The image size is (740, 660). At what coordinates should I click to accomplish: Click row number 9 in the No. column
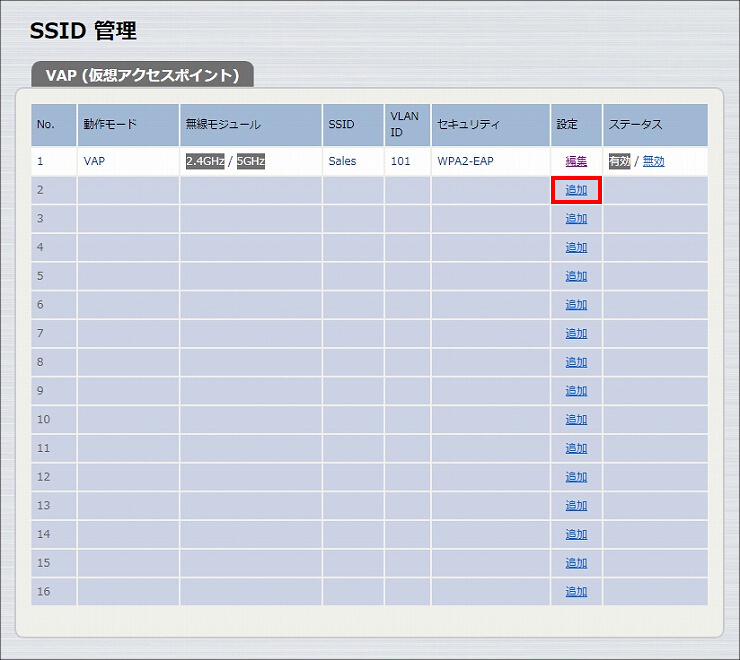(x=40, y=391)
